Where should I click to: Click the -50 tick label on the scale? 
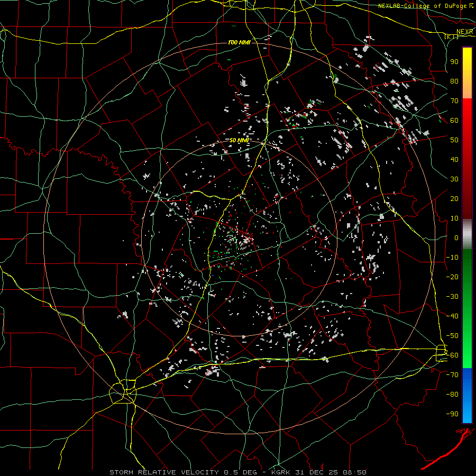pyautogui.click(x=452, y=336)
